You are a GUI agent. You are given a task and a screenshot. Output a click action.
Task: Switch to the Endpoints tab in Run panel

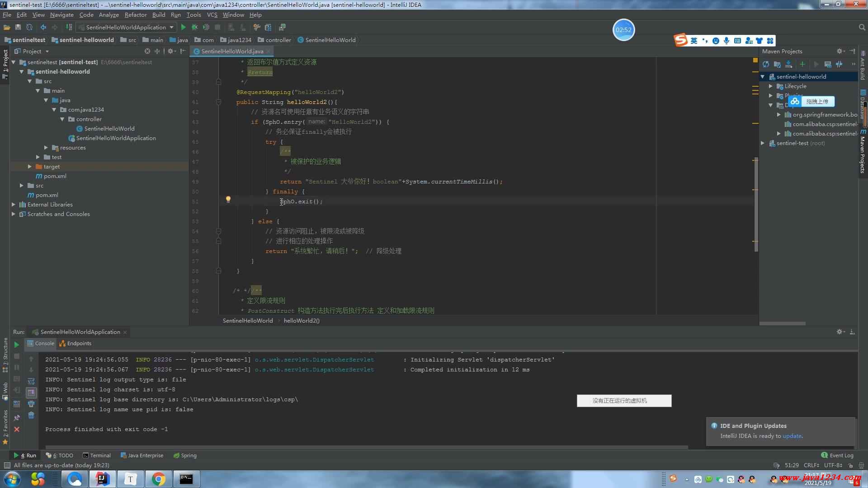click(x=75, y=343)
